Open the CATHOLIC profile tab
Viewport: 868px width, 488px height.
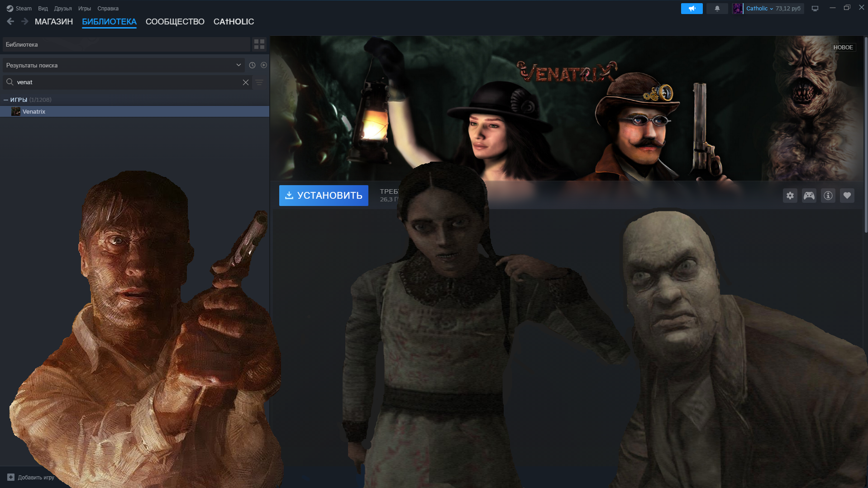pos(234,22)
